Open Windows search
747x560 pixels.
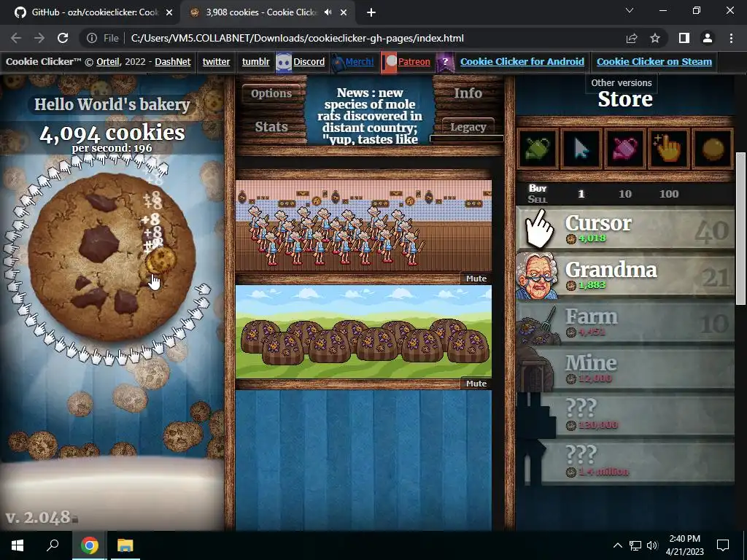coord(53,545)
